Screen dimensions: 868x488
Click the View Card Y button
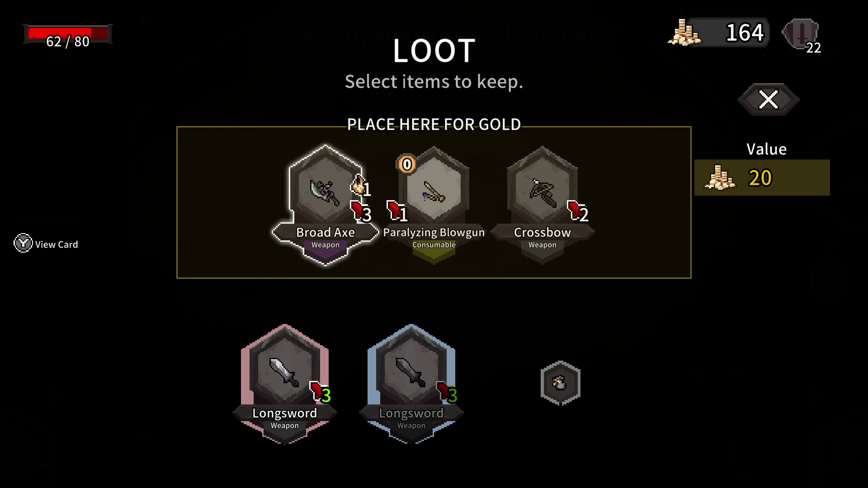coord(46,244)
